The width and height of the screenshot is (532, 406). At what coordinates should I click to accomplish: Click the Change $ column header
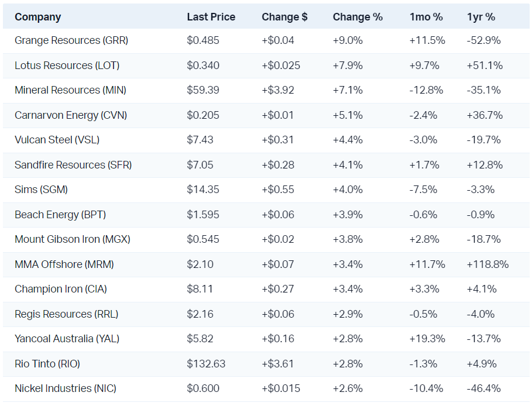284,17
